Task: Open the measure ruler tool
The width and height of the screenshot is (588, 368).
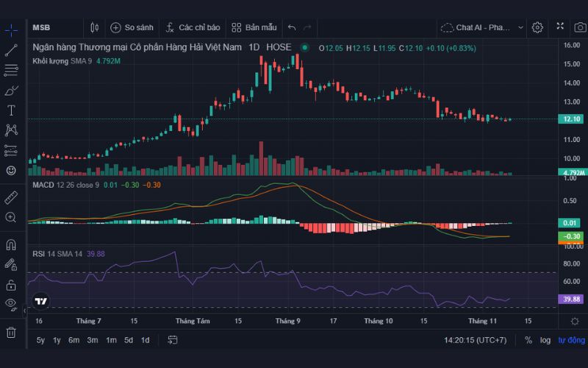Action: click(x=11, y=197)
